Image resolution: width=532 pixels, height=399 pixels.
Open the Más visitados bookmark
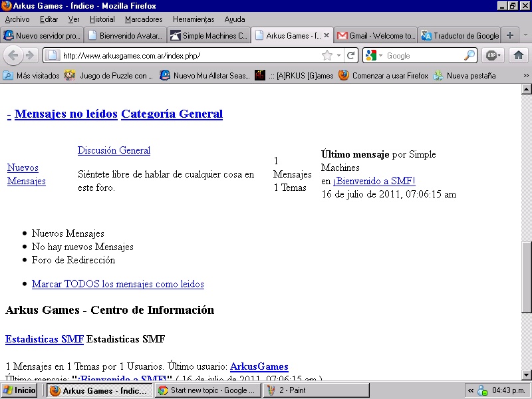click(31, 76)
